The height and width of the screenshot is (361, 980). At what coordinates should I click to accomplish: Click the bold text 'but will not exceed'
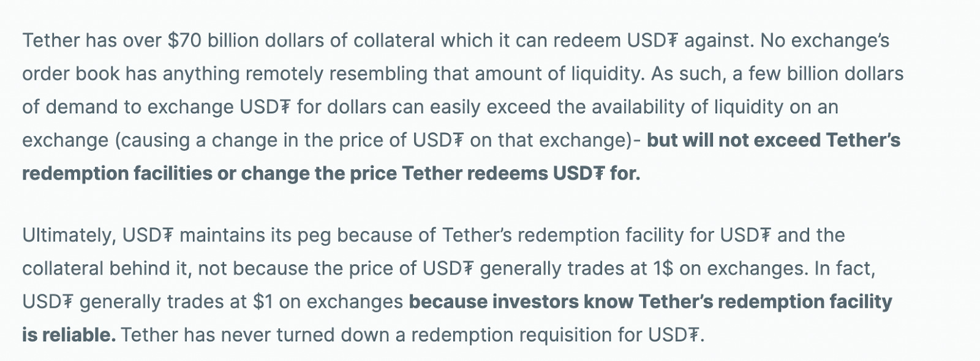(733, 140)
